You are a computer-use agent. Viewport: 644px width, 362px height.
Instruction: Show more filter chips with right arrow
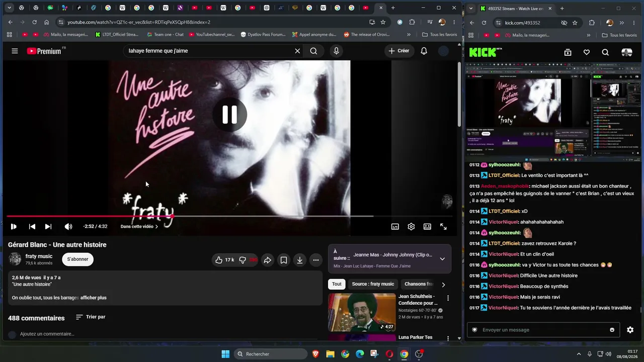click(x=443, y=285)
